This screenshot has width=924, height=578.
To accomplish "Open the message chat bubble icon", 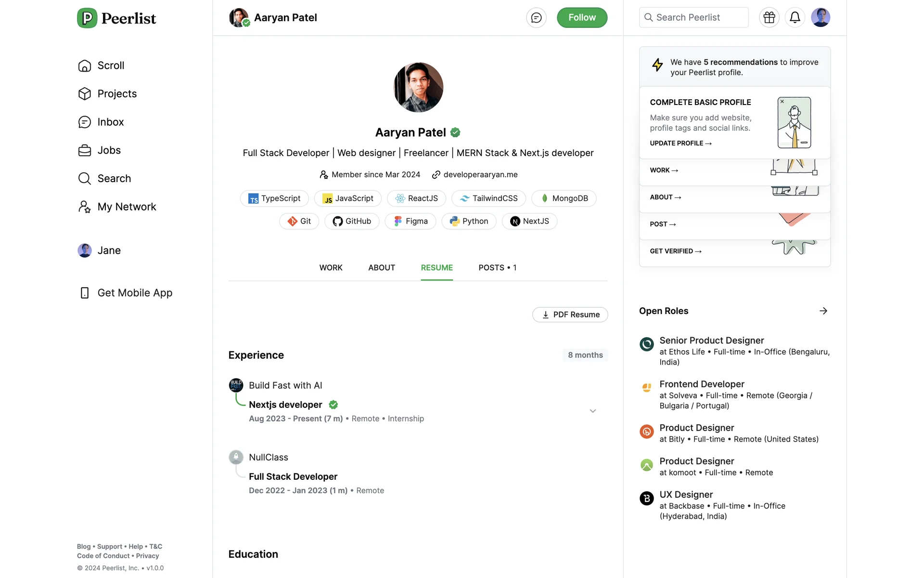I will (x=536, y=18).
